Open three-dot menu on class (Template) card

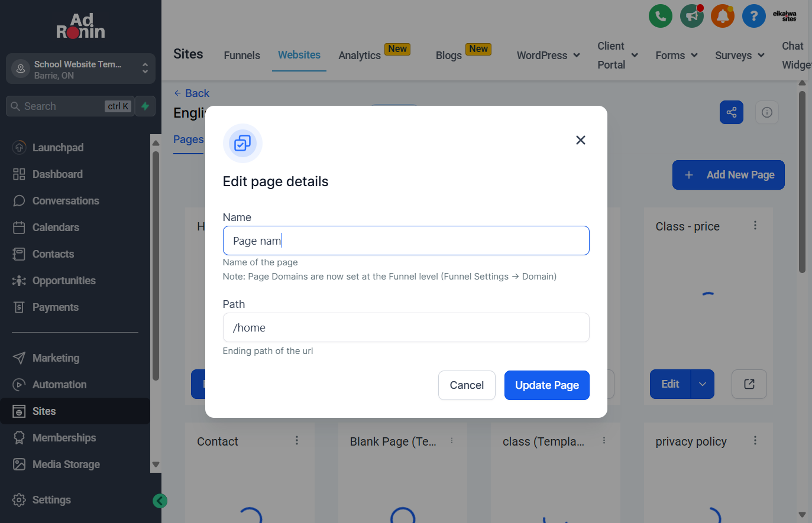[604, 440]
